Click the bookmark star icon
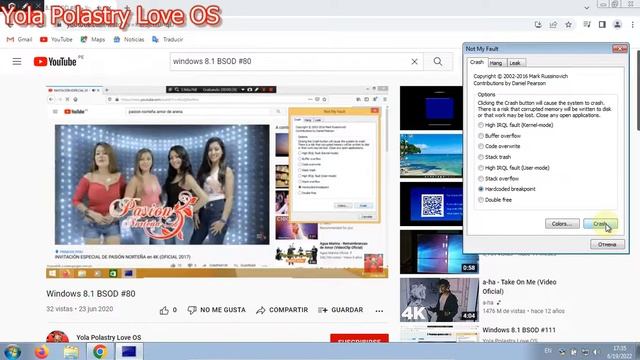This screenshot has height=360, width=640. click(x=568, y=25)
